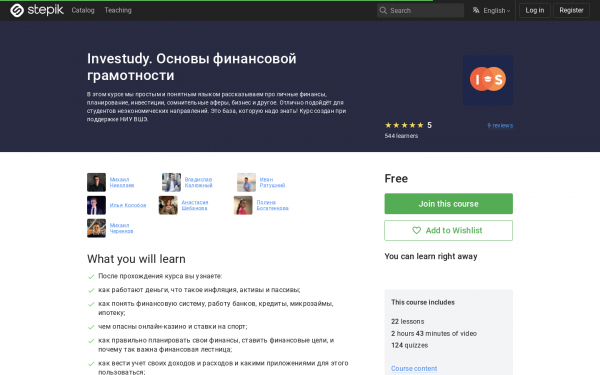Open the Stepik logo home link
This screenshot has width=600, height=375.
coord(37,10)
